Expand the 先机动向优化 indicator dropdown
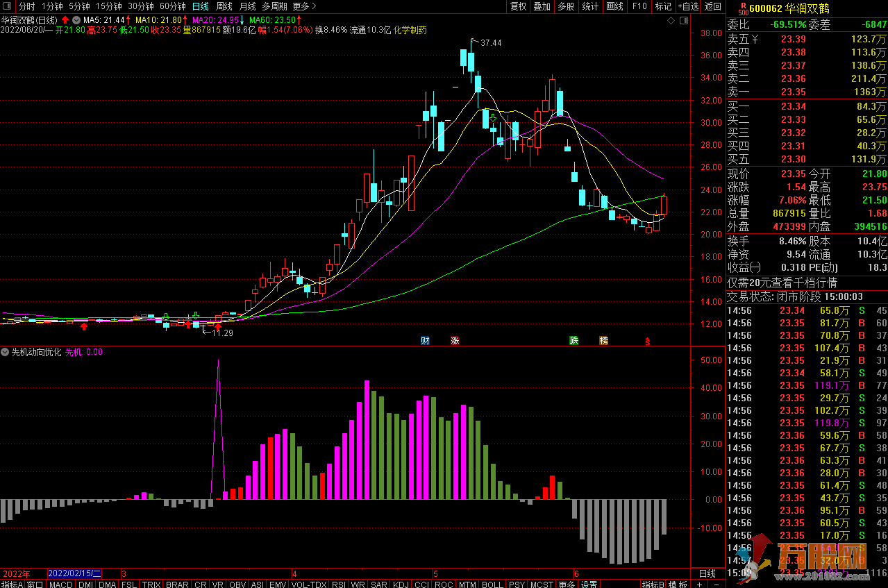 (6, 352)
